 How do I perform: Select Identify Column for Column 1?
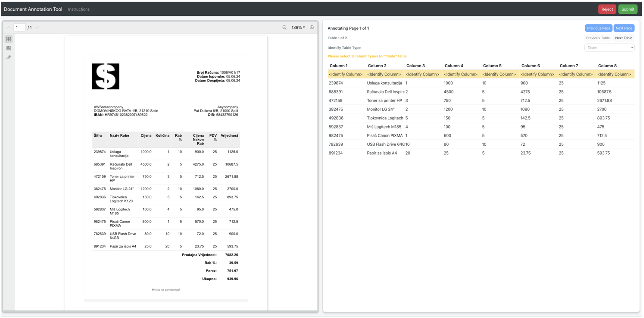pos(346,74)
